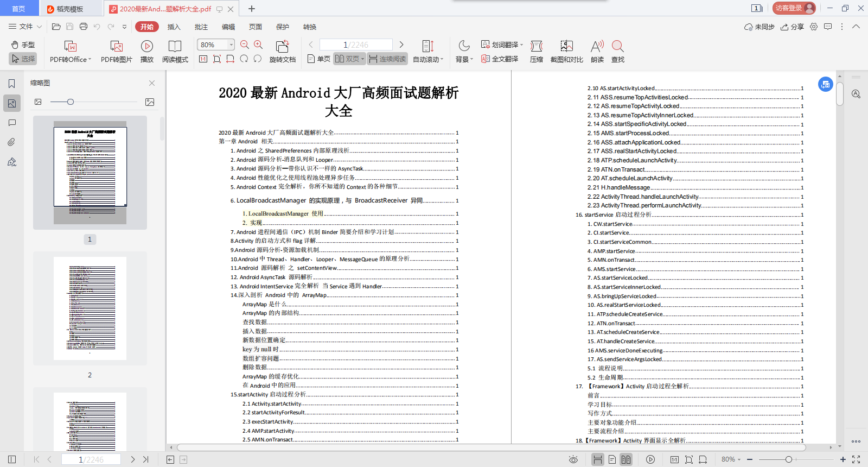Convert with PDF转图片 tool
The width and height of the screenshot is (868, 467).
[x=116, y=52]
